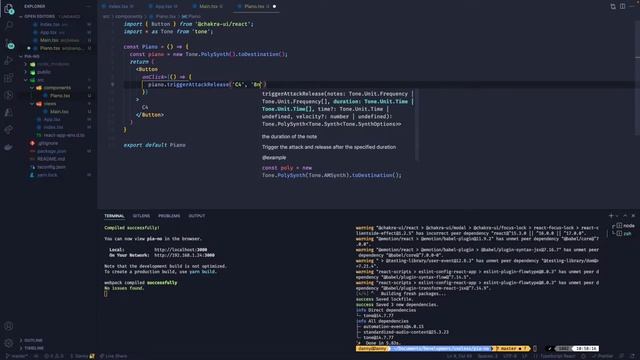640x360 pixels.
Task: Open tsconfig.json in explorer
Action: click(51, 167)
